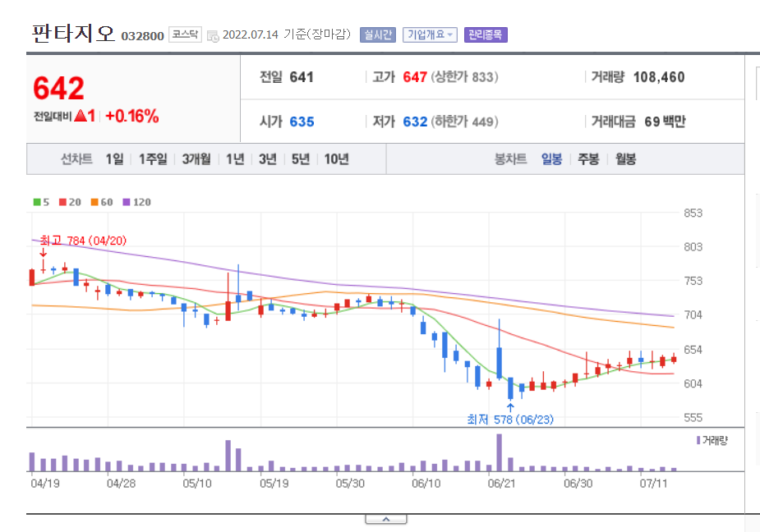Screen dimensions: 760x532
Task: Open the 실시간 real-time button
Action: pyautogui.click(x=378, y=34)
